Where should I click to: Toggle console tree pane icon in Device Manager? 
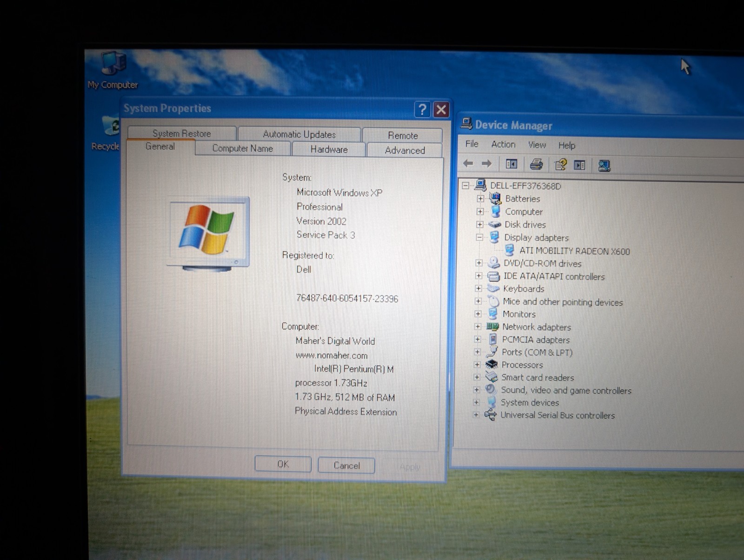511,164
